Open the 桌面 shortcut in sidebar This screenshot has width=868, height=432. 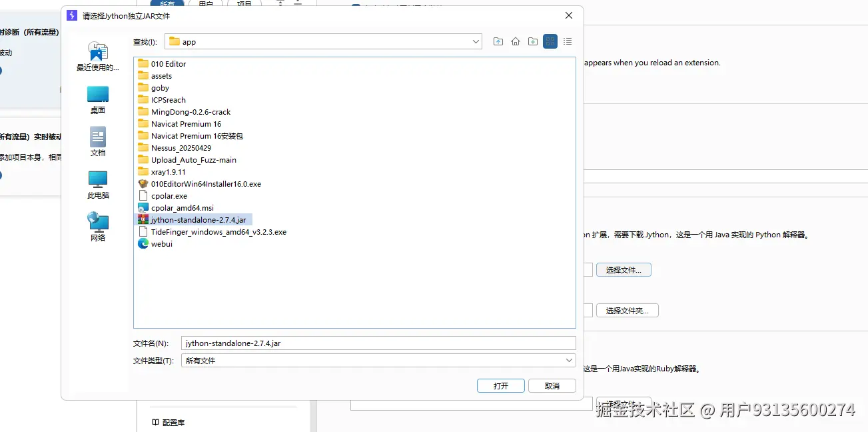coord(98,100)
